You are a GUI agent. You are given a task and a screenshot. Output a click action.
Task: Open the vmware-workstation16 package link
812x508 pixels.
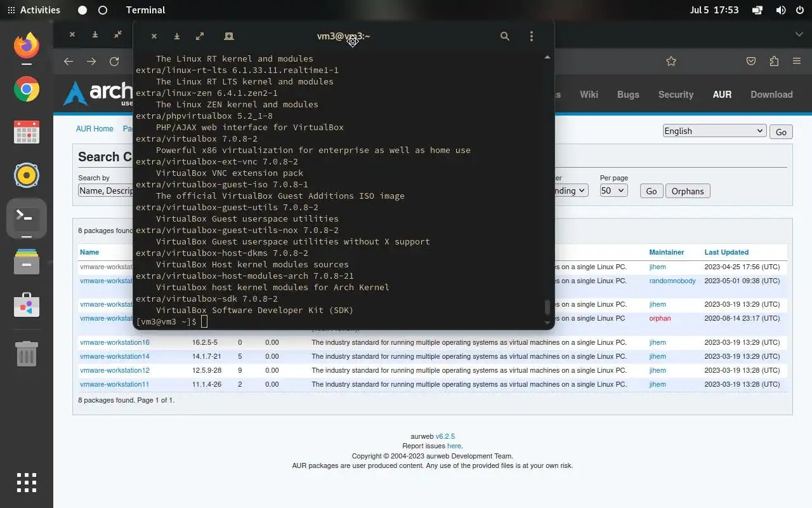point(115,342)
